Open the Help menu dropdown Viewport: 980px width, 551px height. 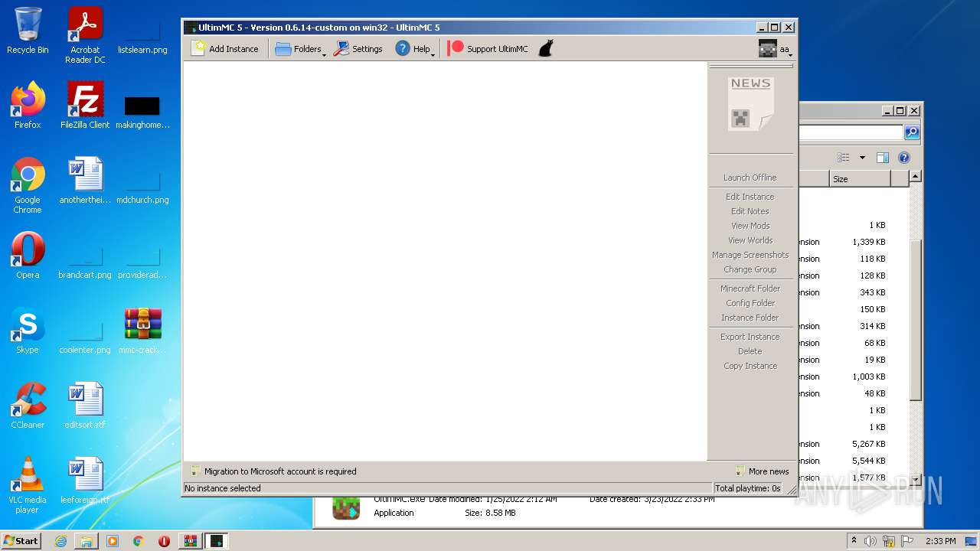point(415,49)
